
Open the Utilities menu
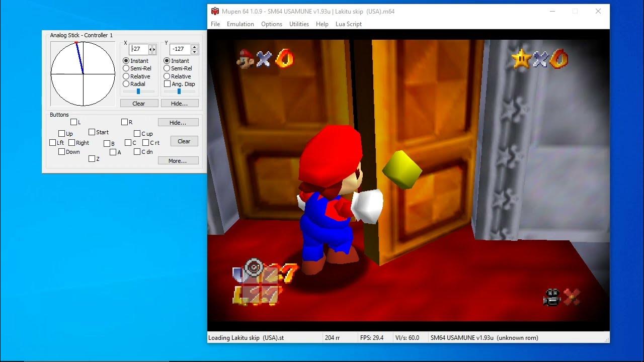(299, 24)
